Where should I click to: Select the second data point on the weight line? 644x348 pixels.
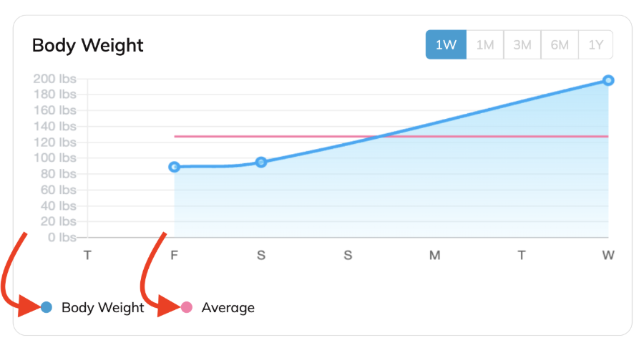(261, 162)
